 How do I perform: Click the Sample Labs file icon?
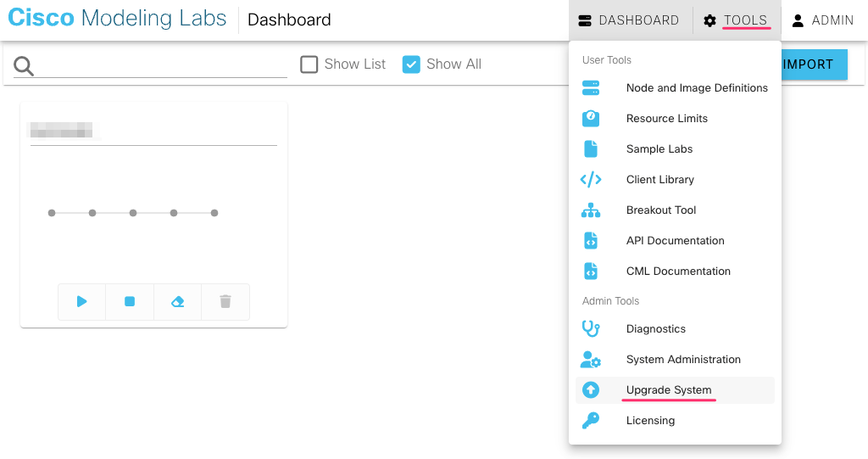pyautogui.click(x=591, y=149)
